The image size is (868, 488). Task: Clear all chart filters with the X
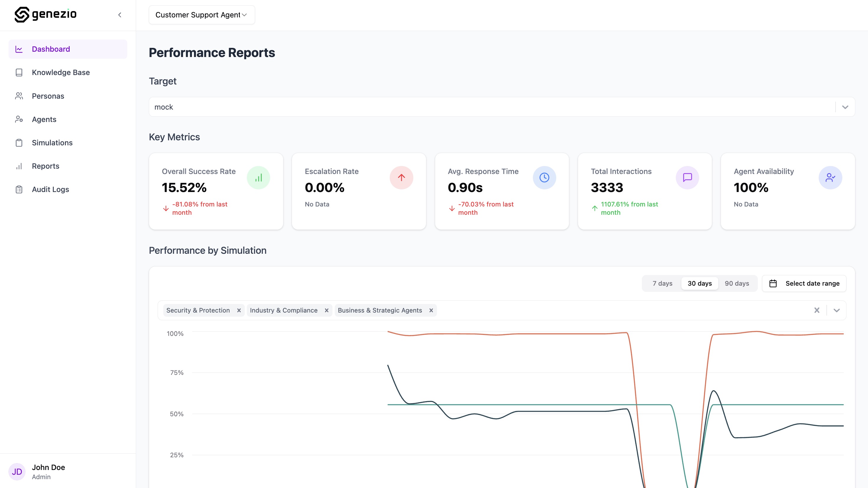click(x=817, y=310)
